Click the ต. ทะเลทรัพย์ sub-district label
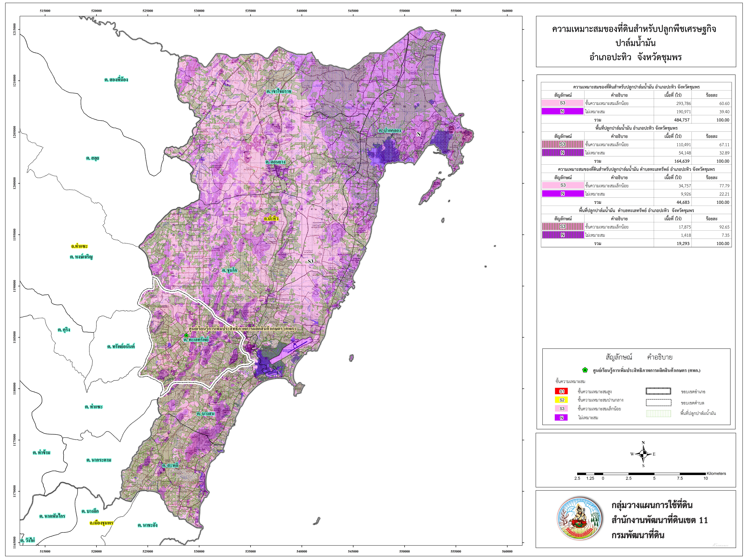747x560 pixels. coord(196,340)
